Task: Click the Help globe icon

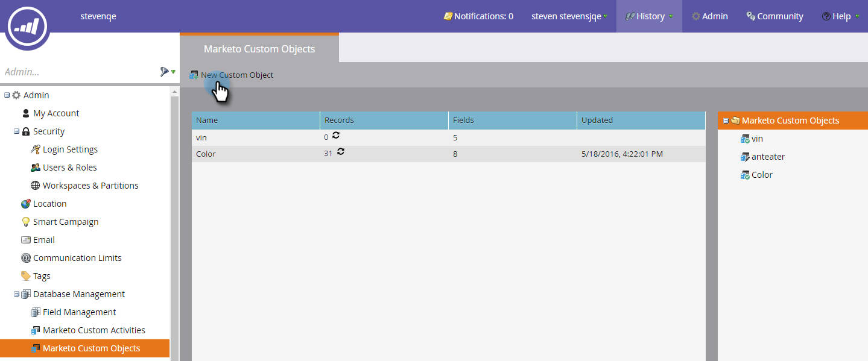Action: coord(827,16)
